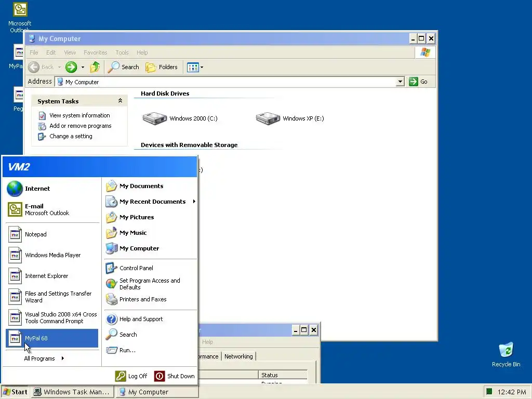
Task: Maximize the Task Manager window
Action: [304, 330]
